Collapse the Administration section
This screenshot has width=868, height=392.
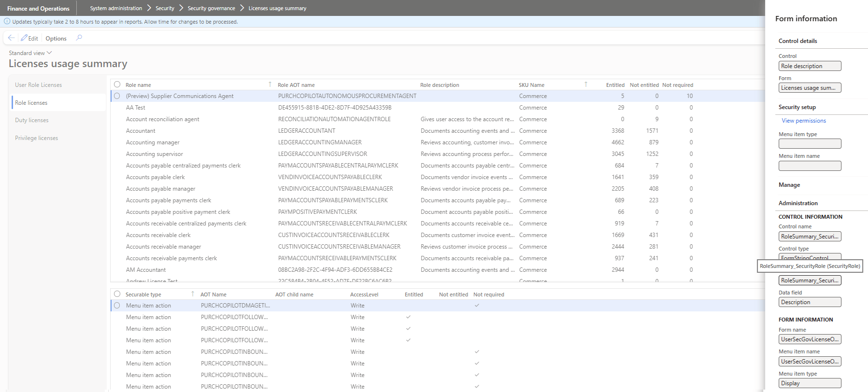[798, 203]
